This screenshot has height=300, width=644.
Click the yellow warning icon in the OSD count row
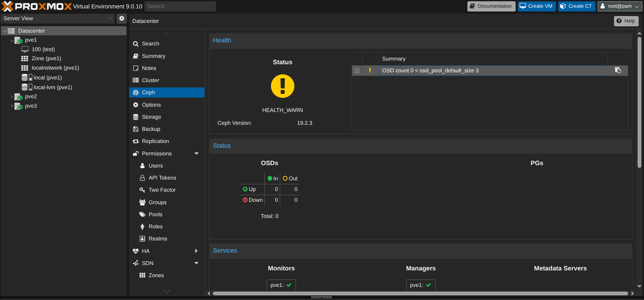point(370,70)
